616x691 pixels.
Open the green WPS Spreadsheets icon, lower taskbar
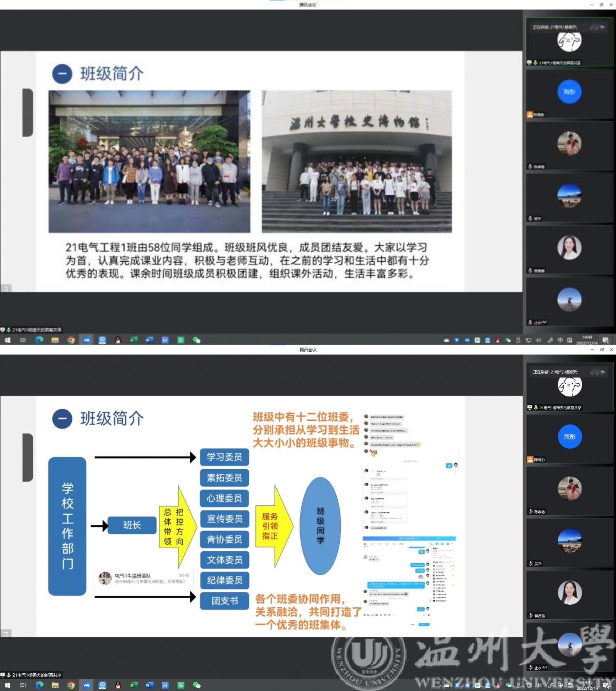point(181,685)
